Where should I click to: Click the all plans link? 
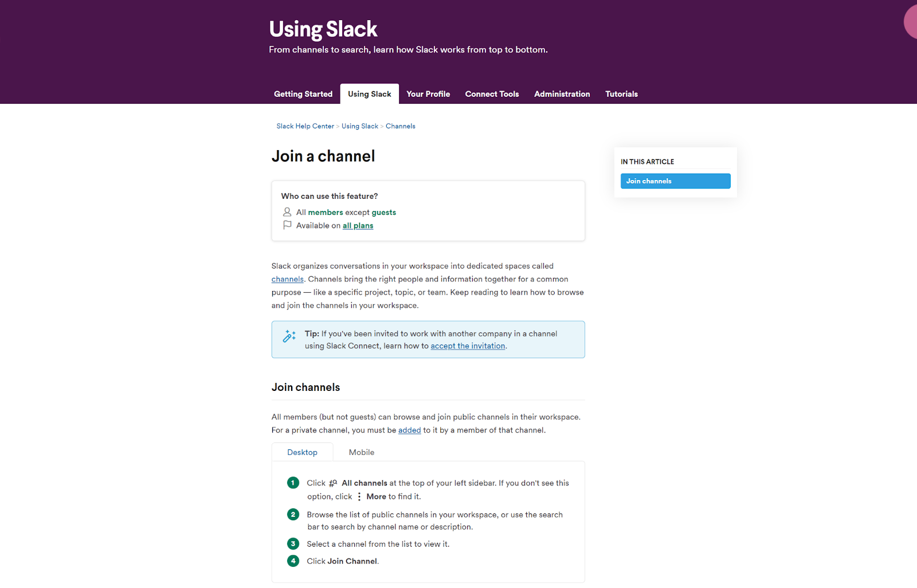coord(358,225)
